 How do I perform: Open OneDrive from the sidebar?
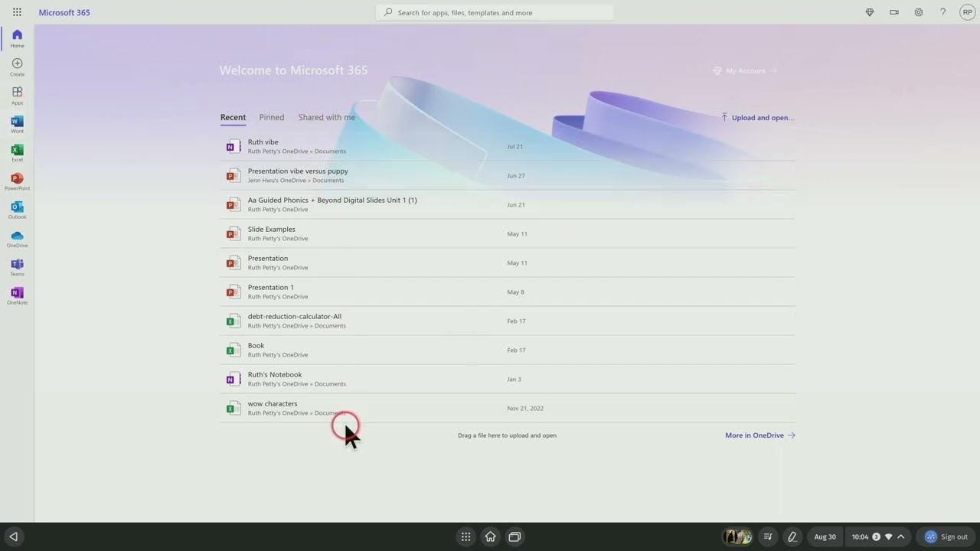tap(17, 238)
